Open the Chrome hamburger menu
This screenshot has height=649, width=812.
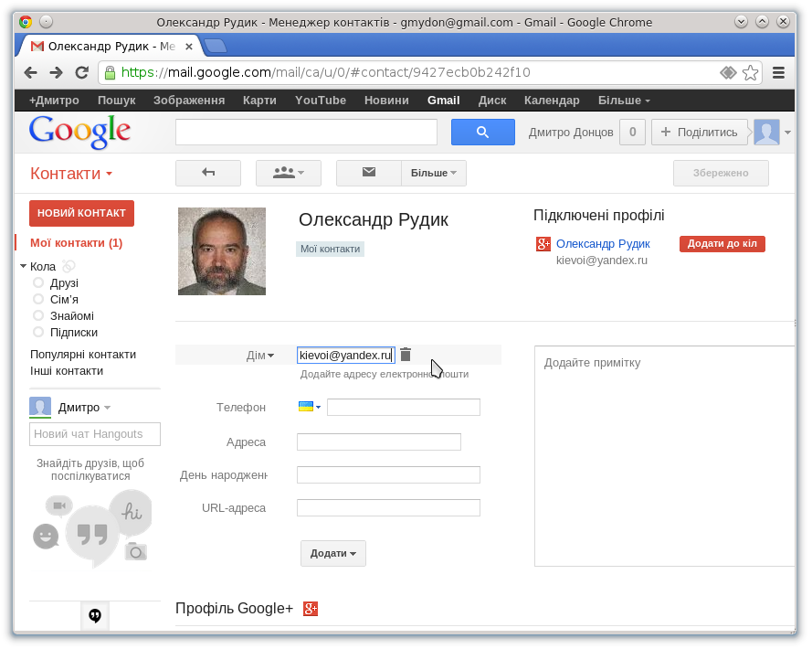coord(778,72)
